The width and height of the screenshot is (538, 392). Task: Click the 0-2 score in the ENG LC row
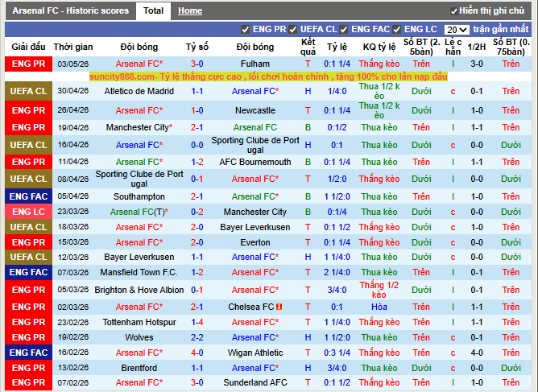pos(197,212)
